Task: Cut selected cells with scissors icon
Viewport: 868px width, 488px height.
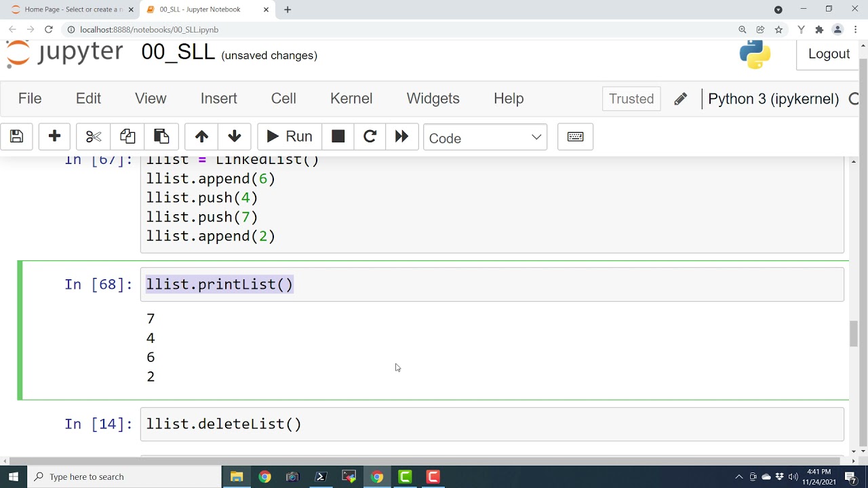Action: pyautogui.click(x=94, y=137)
